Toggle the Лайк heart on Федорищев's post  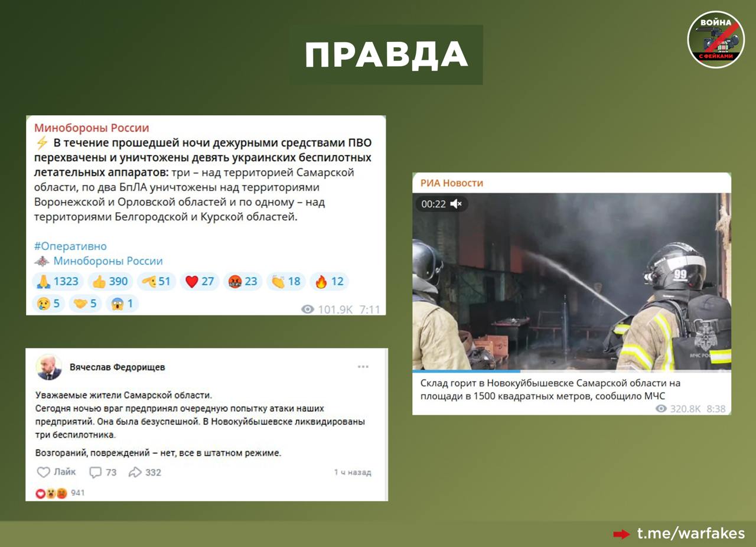click(56, 472)
